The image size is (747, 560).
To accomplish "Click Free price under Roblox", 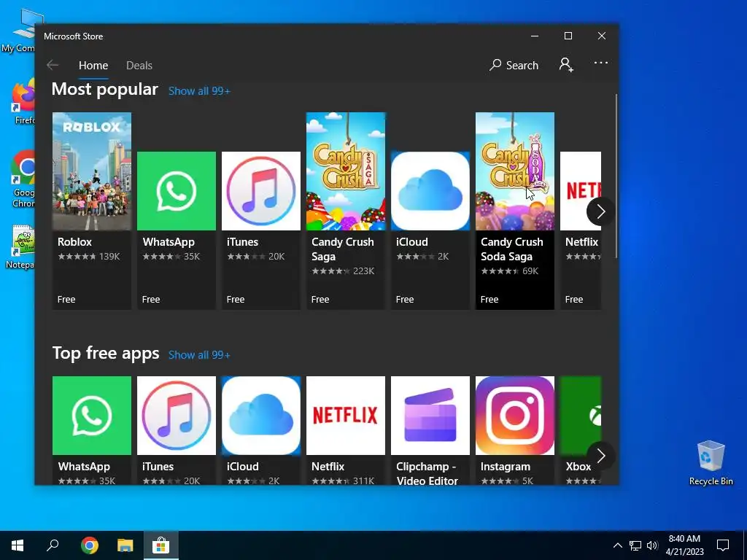I will click(x=66, y=300).
